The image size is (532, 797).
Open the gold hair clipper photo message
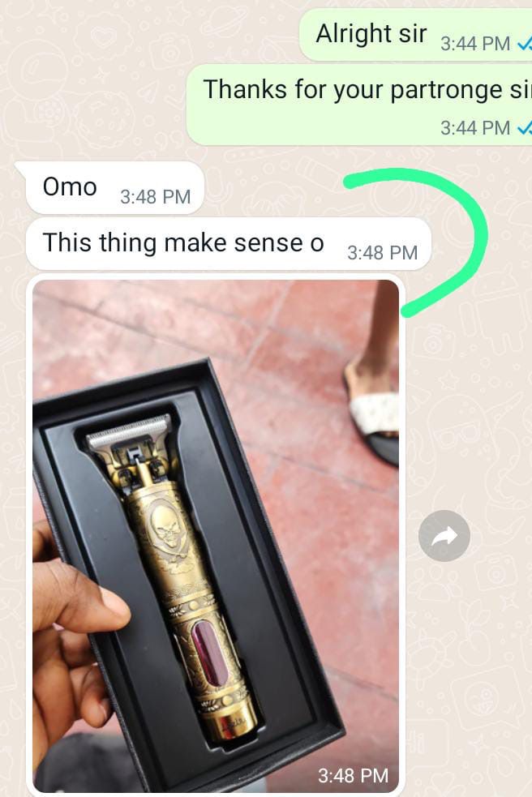pyautogui.click(x=216, y=536)
